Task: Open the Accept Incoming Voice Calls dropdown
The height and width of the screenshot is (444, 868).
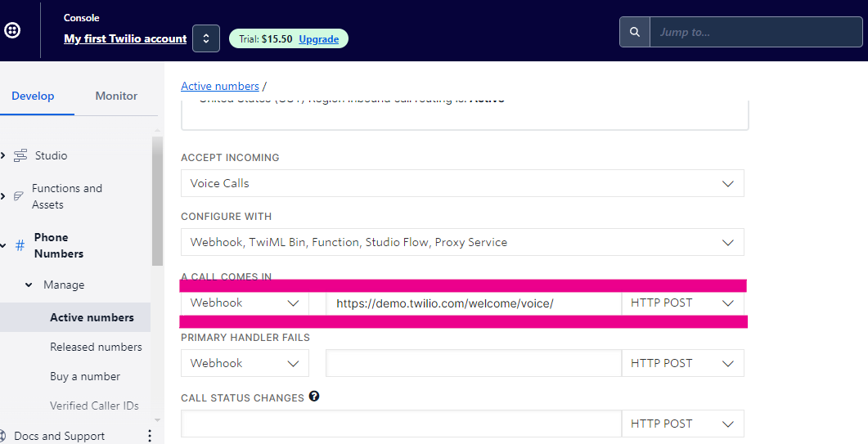Action: click(462, 183)
